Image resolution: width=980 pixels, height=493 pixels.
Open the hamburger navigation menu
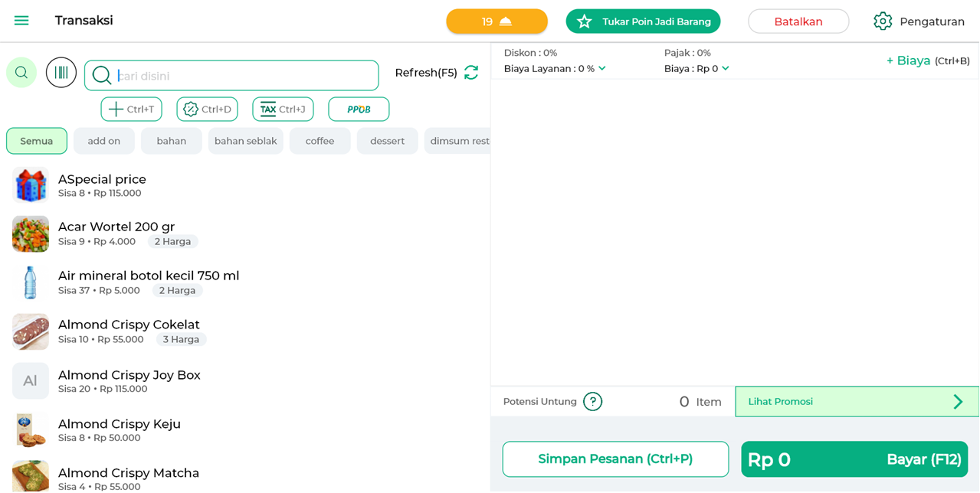[21, 21]
